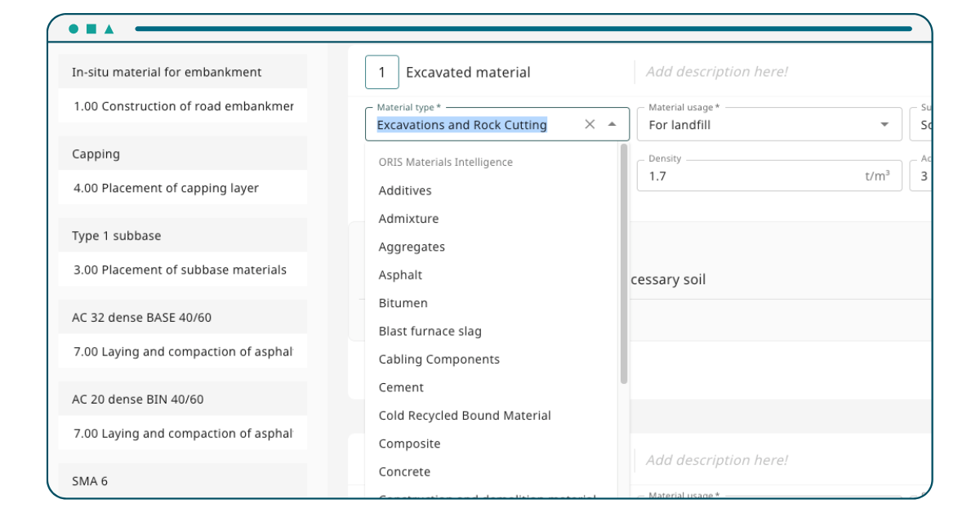The width and height of the screenshot is (980, 513).
Task: Select Cabling Components material type
Action: click(439, 359)
